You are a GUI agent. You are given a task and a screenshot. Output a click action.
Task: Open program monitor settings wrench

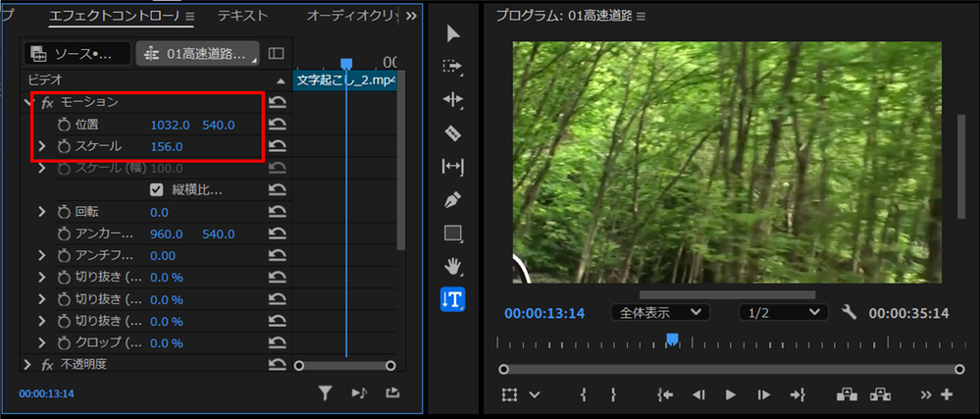pyautogui.click(x=849, y=311)
